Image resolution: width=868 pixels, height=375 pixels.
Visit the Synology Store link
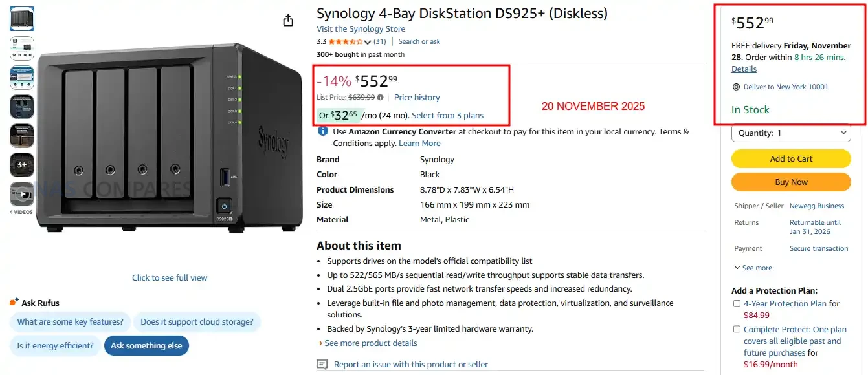tap(361, 29)
